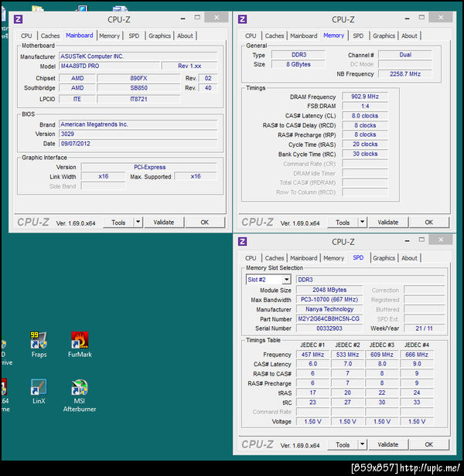The width and height of the screenshot is (464, 476).
Task: Expand the Tools dropdown arrow in the Mainboard window
Action: click(138, 222)
